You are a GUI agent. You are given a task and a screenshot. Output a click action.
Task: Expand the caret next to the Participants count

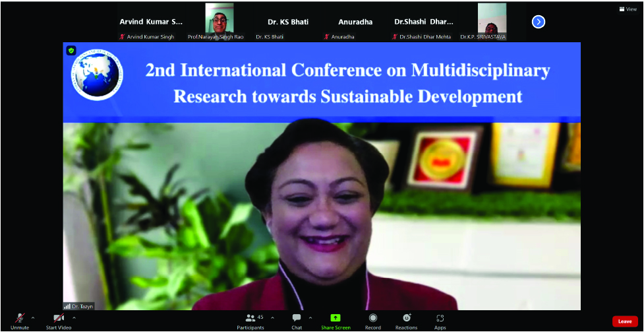[x=272, y=317]
